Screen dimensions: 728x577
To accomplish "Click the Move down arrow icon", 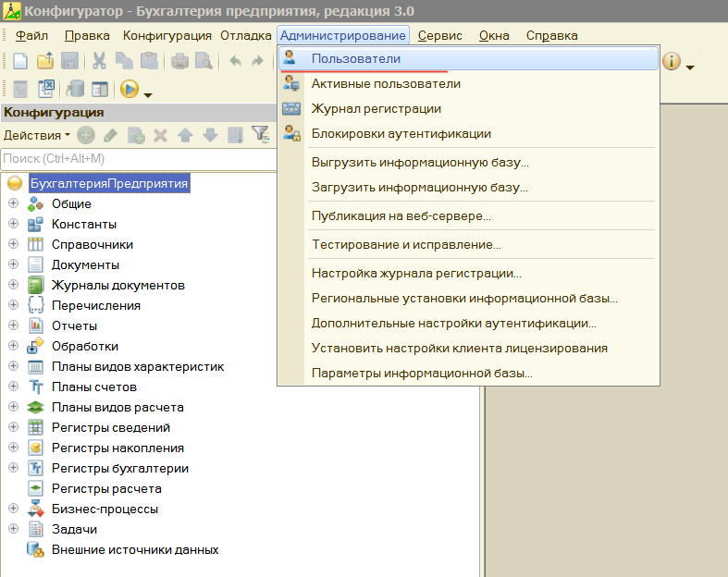I will pyautogui.click(x=210, y=136).
